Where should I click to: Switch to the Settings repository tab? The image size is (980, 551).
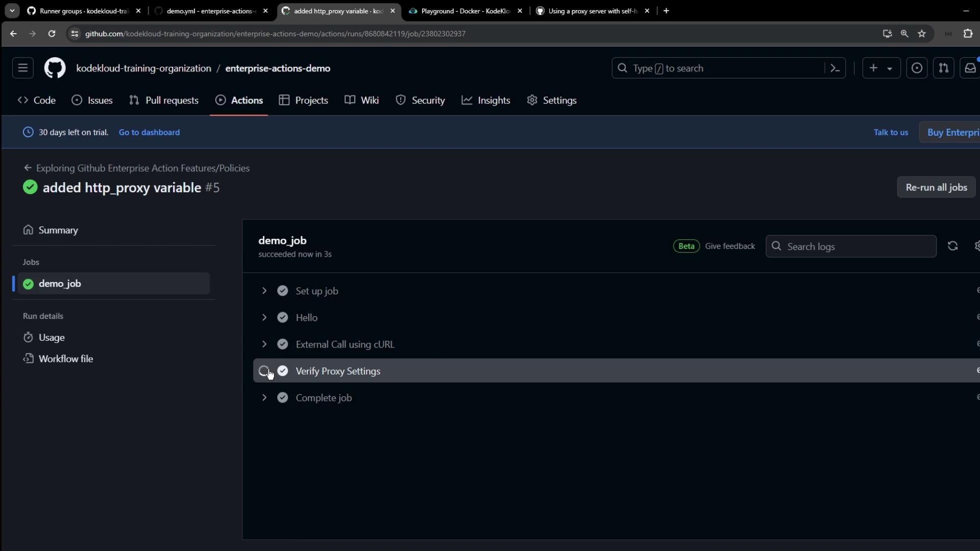[x=552, y=101]
